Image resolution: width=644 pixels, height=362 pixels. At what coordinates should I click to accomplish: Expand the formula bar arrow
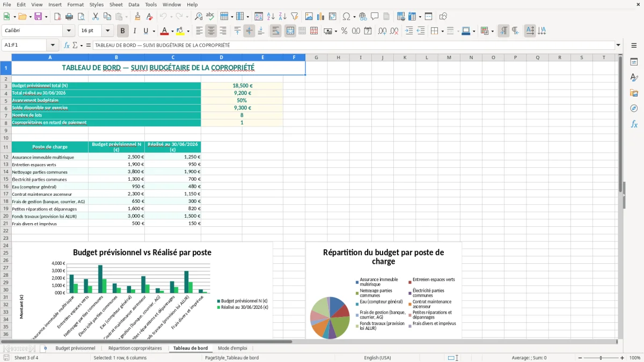point(618,45)
